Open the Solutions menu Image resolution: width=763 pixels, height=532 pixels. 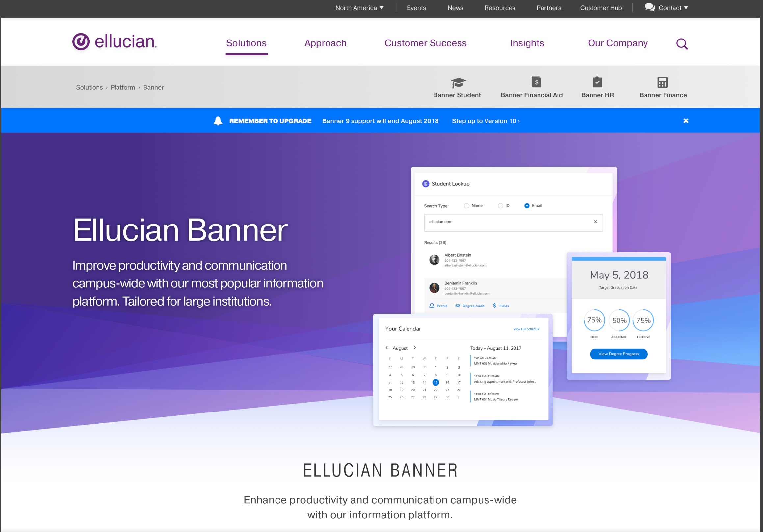tap(246, 43)
